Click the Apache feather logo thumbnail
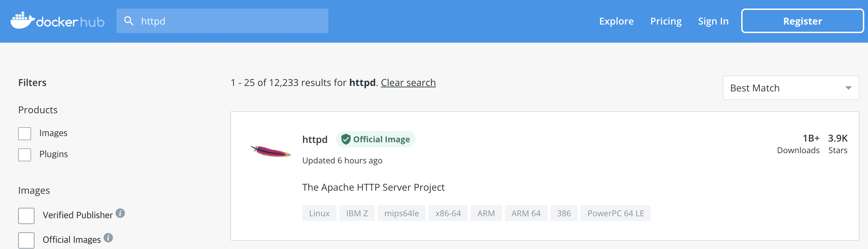The height and width of the screenshot is (249, 868). pyautogui.click(x=271, y=151)
